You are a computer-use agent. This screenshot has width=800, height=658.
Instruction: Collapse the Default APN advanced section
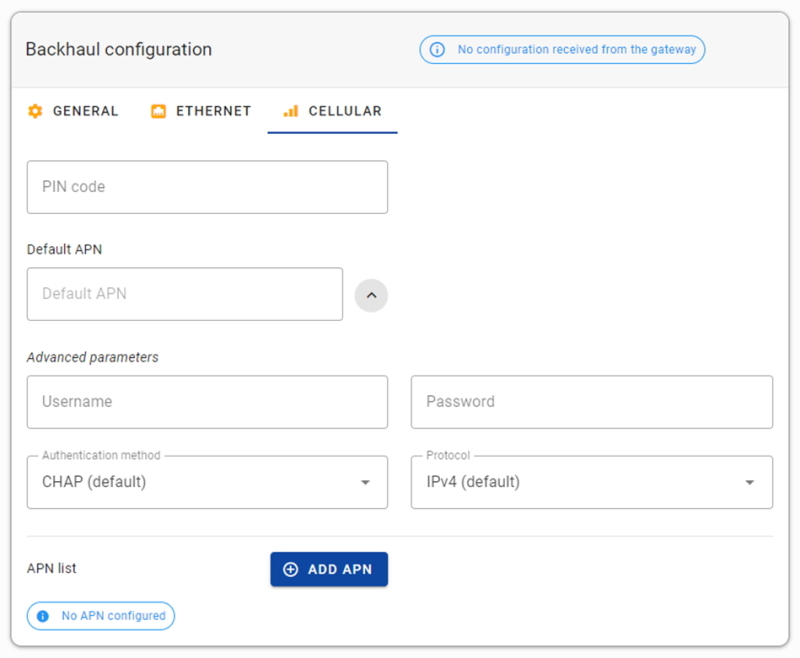[x=371, y=294]
